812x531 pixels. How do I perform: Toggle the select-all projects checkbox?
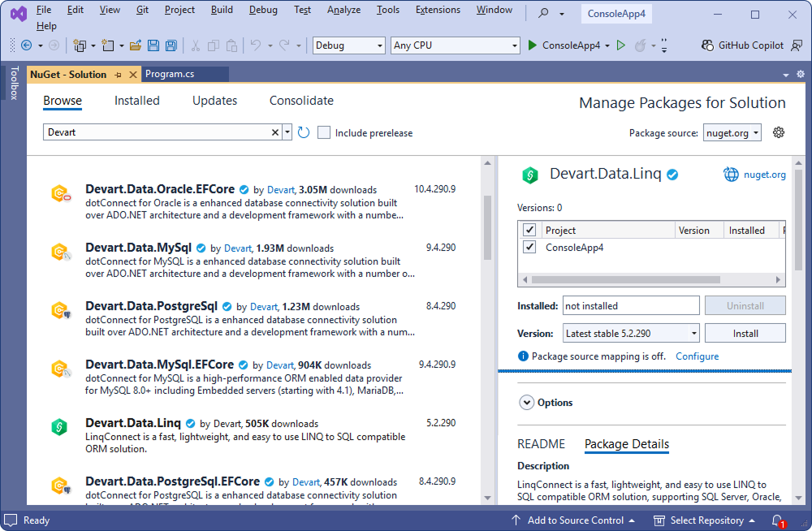click(x=529, y=229)
